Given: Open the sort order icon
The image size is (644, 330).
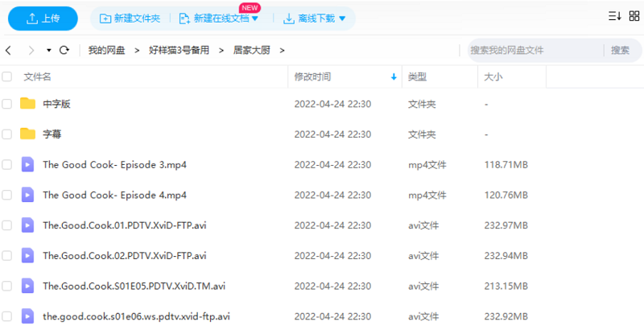Looking at the screenshot, I should point(613,17).
